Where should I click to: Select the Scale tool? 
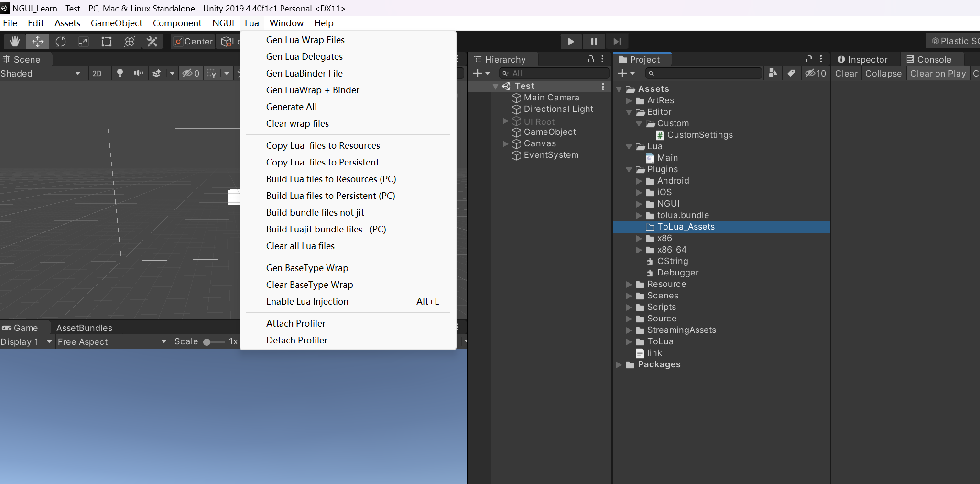(84, 42)
